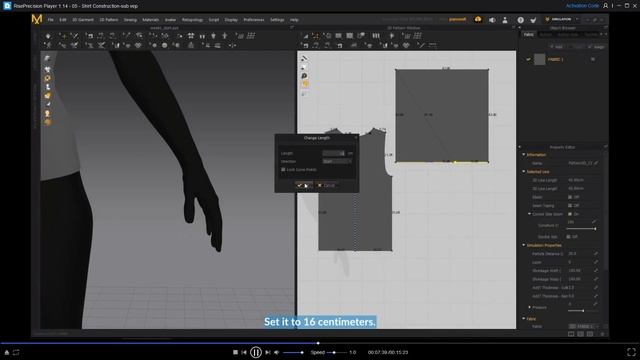The width and height of the screenshot is (640, 360).
Task: Open the user account icon beside megaphone
Action: (x=505, y=20)
